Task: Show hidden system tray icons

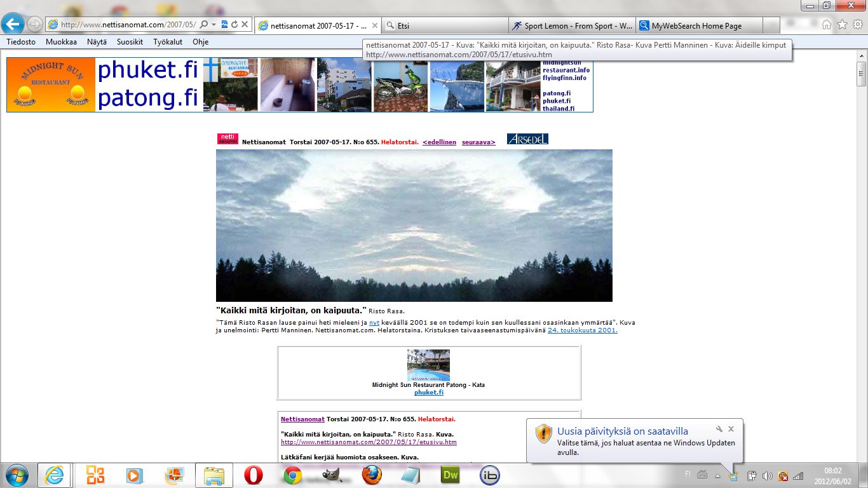Action: pos(717,475)
